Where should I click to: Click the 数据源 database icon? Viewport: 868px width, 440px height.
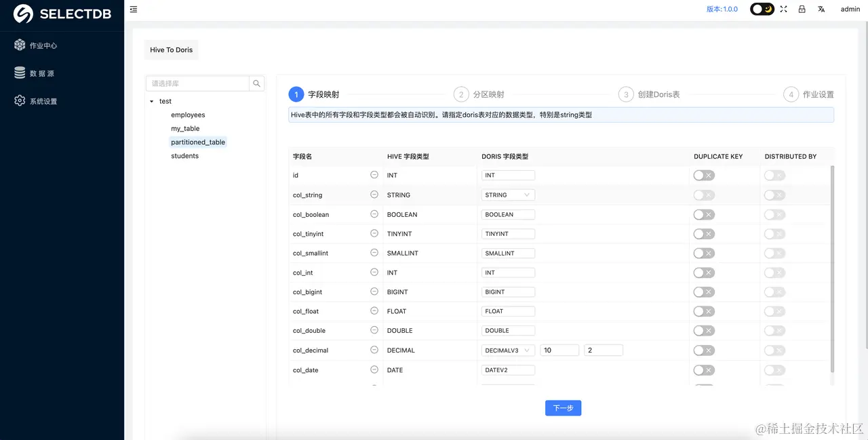click(x=20, y=73)
